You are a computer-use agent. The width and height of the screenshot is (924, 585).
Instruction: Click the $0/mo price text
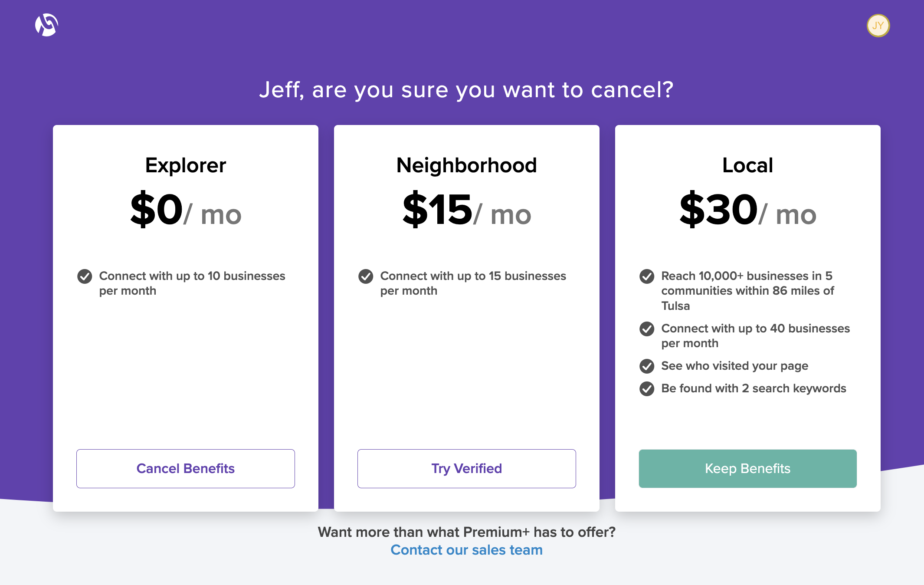coord(186,210)
